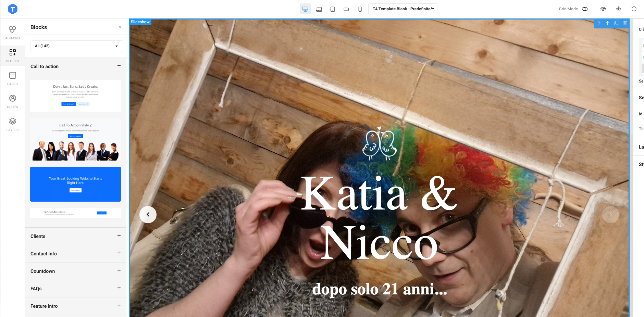Go to previous slide in slideshow

(148, 215)
